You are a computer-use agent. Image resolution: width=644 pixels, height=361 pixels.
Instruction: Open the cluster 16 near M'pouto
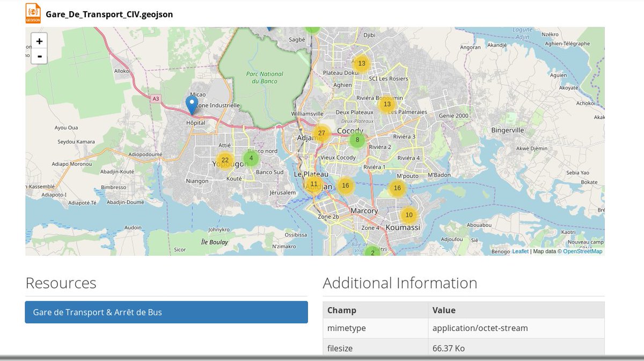coord(397,188)
